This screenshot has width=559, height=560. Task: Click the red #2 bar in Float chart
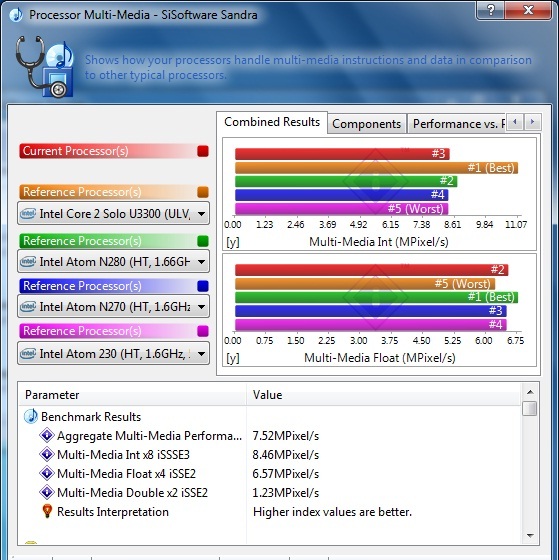(371, 270)
